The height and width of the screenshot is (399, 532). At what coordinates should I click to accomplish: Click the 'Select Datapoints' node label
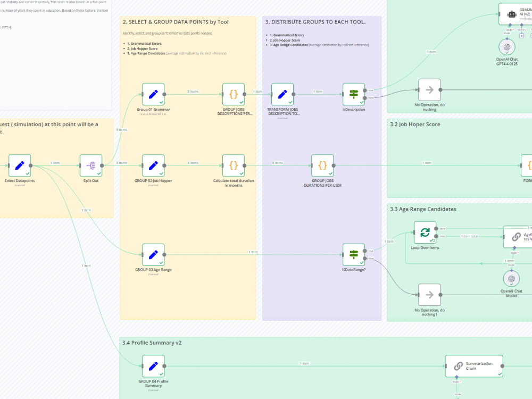(20, 181)
